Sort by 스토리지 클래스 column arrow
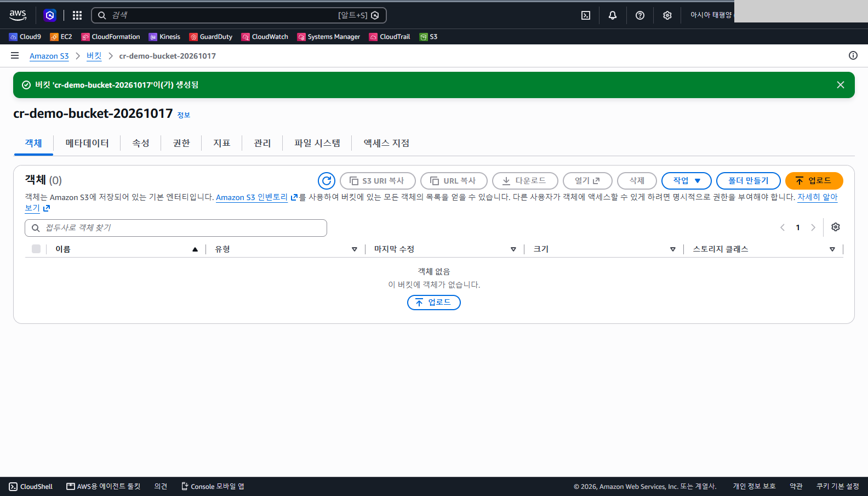 tap(832, 249)
